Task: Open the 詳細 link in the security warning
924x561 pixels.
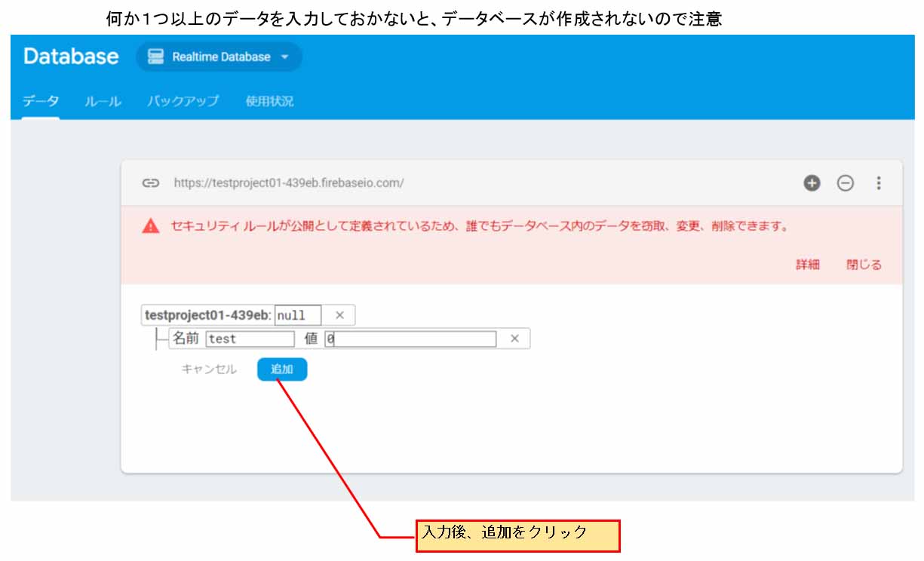Action: click(x=807, y=265)
